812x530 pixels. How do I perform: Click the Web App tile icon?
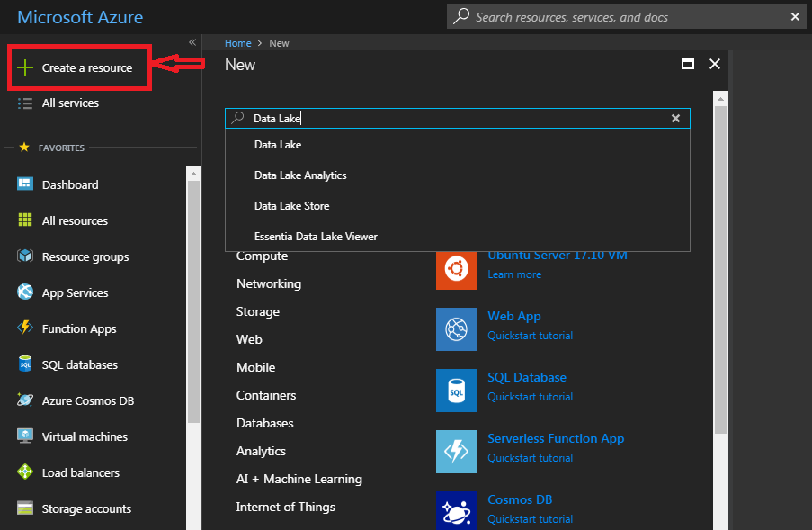point(456,329)
